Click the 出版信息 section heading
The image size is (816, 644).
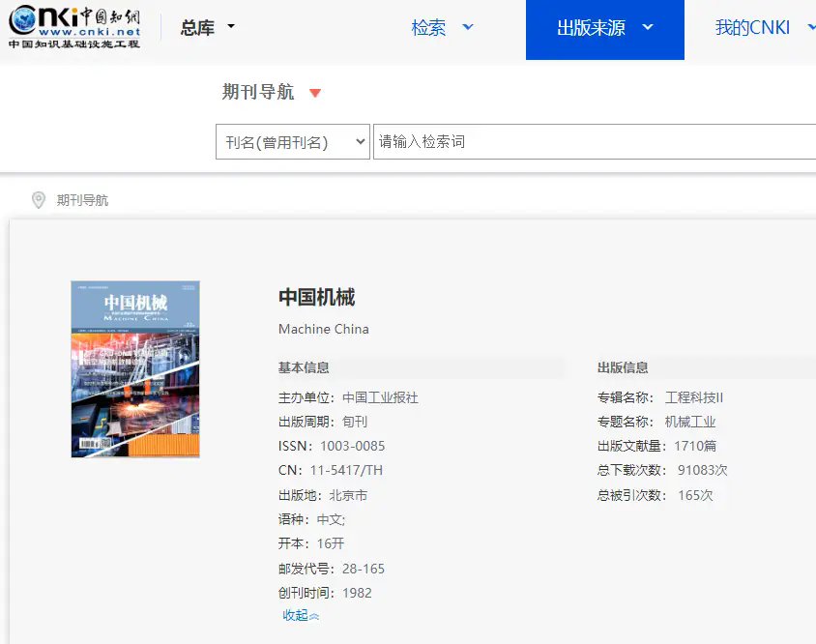[623, 367]
